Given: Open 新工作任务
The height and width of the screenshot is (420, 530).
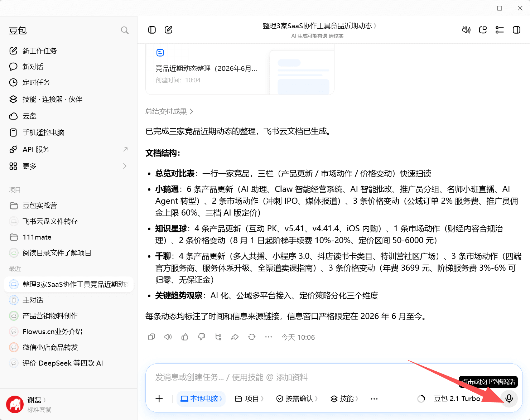Looking at the screenshot, I should (68, 51).
